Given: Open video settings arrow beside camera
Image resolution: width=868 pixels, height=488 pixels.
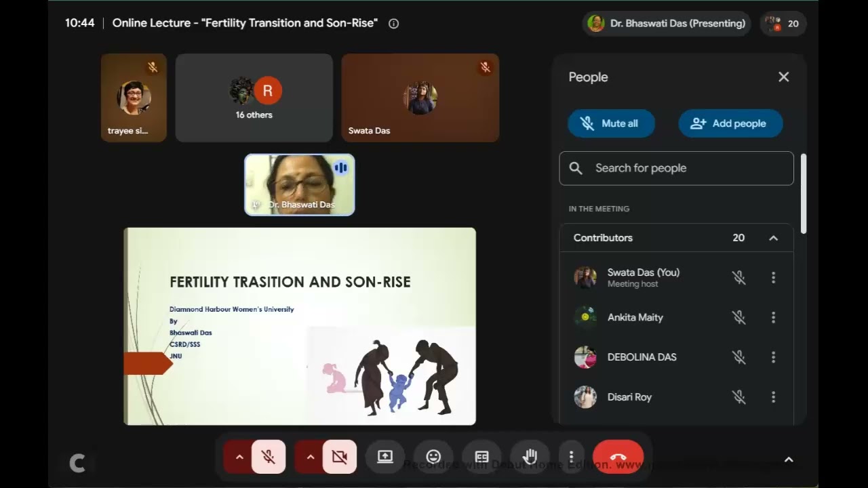Looking at the screenshot, I should pos(310,457).
